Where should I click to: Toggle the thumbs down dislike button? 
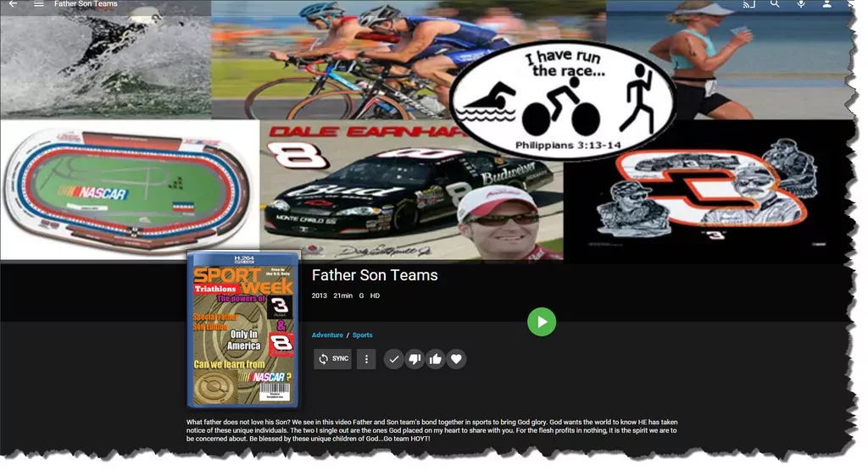point(415,359)
